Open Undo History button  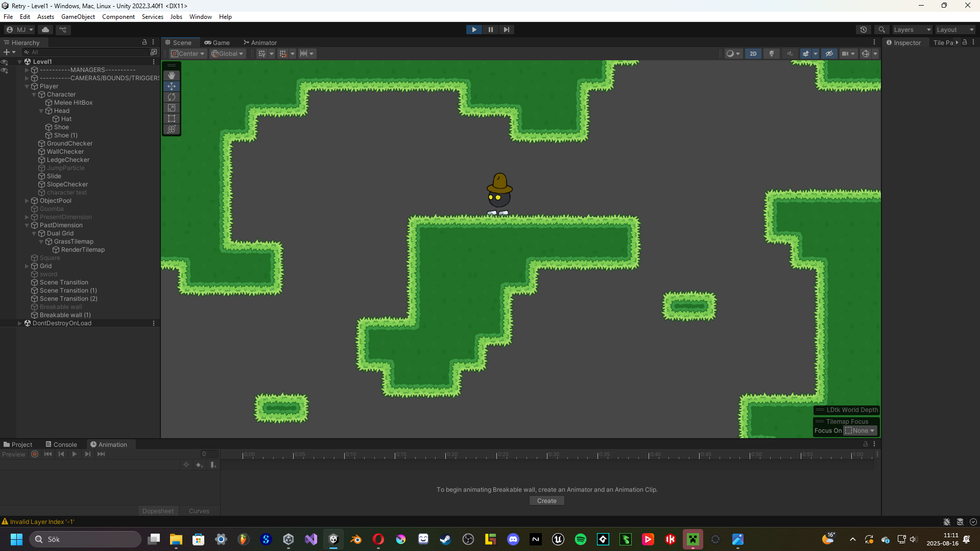[864, 30]
